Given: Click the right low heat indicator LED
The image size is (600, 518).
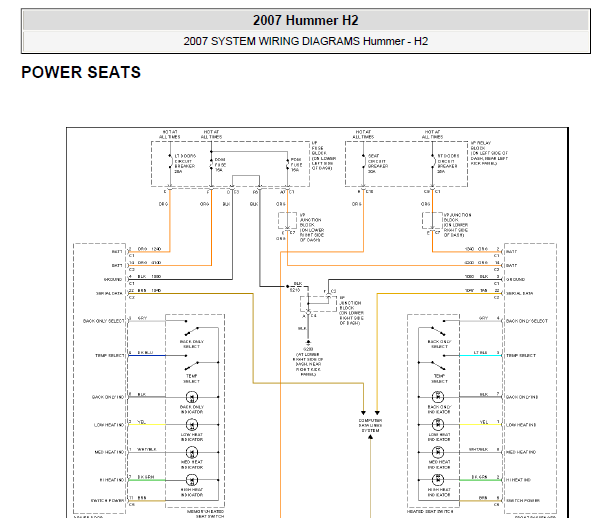Looking at the screenshot, I should point(438,424).
